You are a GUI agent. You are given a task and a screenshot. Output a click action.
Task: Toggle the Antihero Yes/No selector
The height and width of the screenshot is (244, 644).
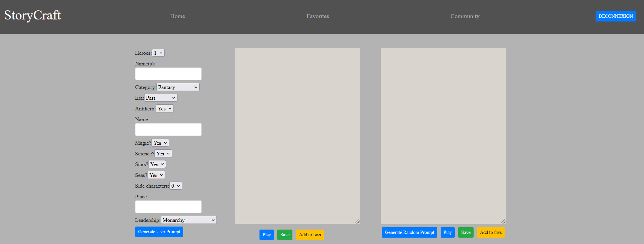click(164, 109)
